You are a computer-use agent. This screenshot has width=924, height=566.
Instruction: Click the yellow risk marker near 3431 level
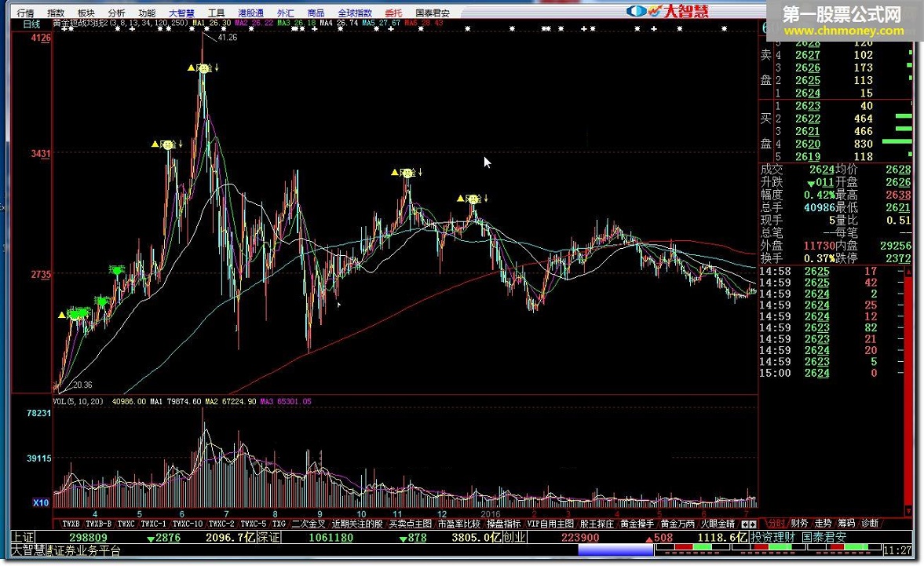click(167, 144)
